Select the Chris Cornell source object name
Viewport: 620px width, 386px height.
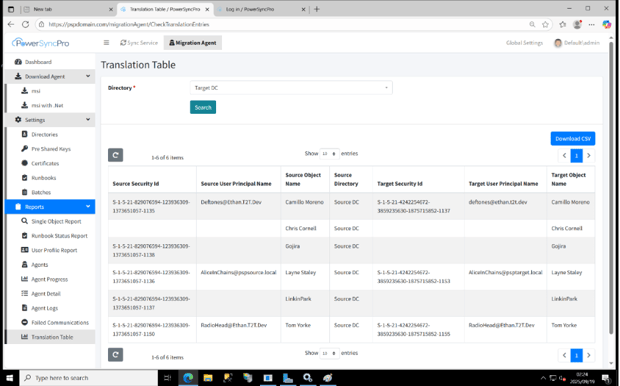point(301,228)
